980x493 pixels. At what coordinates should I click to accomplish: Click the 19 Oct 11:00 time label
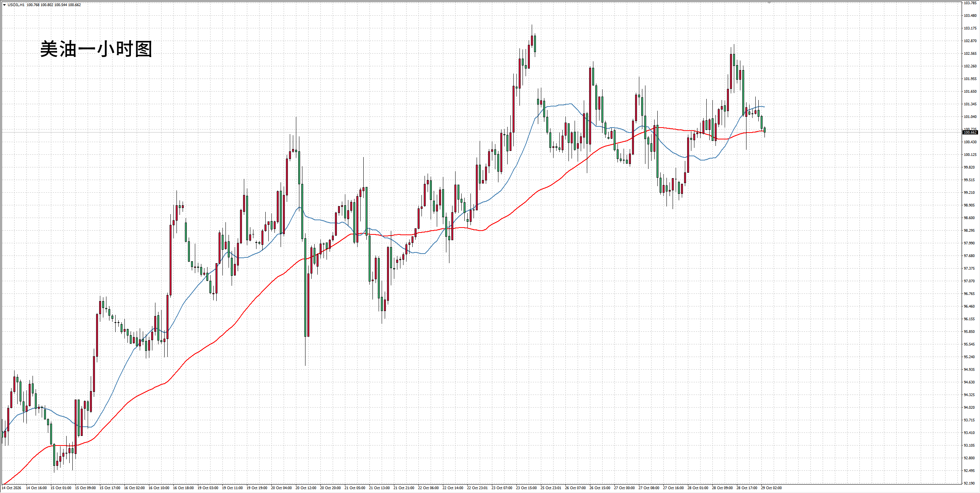click(x=232, y=488)
